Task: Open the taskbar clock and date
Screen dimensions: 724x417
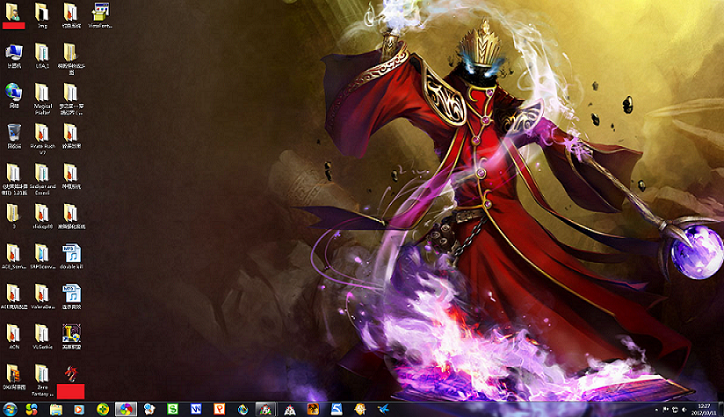Action: pos(704,410)
